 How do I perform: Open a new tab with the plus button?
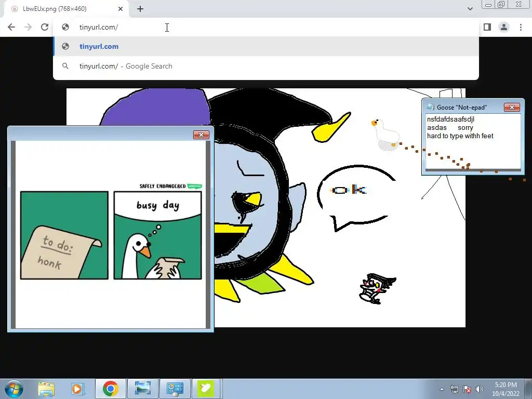click(140, 9)
